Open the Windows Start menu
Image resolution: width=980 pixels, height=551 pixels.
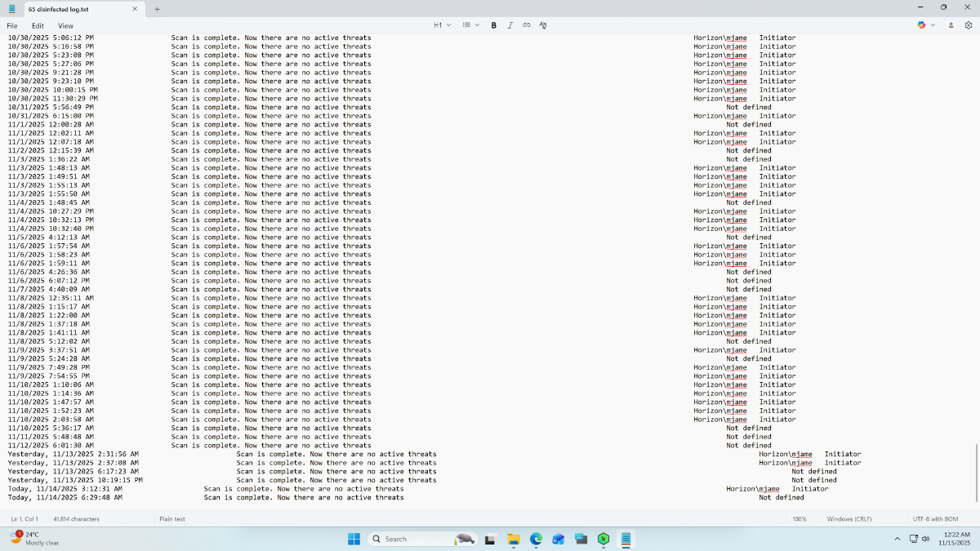pos(354,539)
